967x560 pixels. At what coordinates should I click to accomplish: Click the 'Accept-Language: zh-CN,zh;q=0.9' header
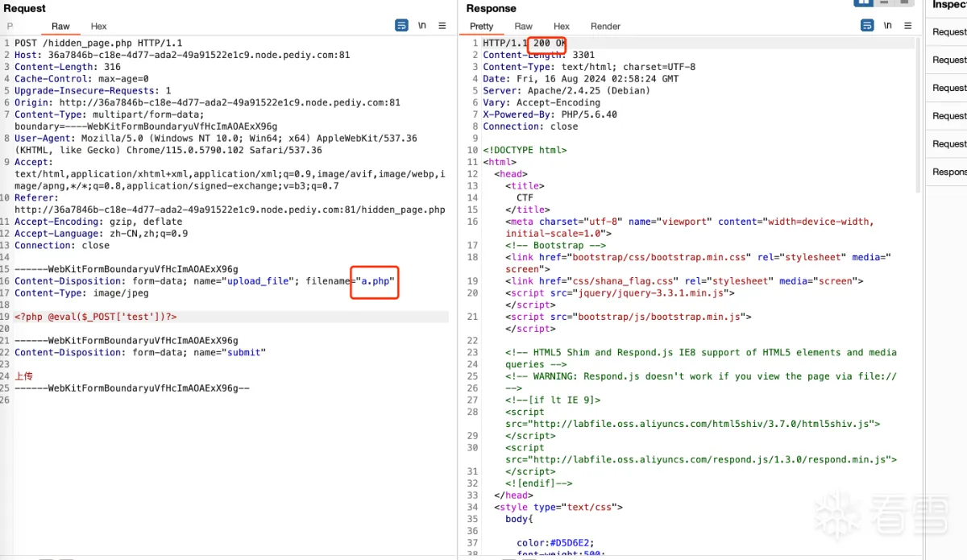coord(101,234)
